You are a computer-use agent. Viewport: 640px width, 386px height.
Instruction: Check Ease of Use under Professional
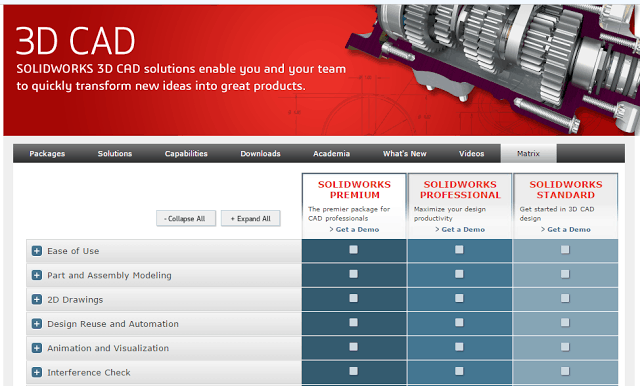tap(459, 249)
